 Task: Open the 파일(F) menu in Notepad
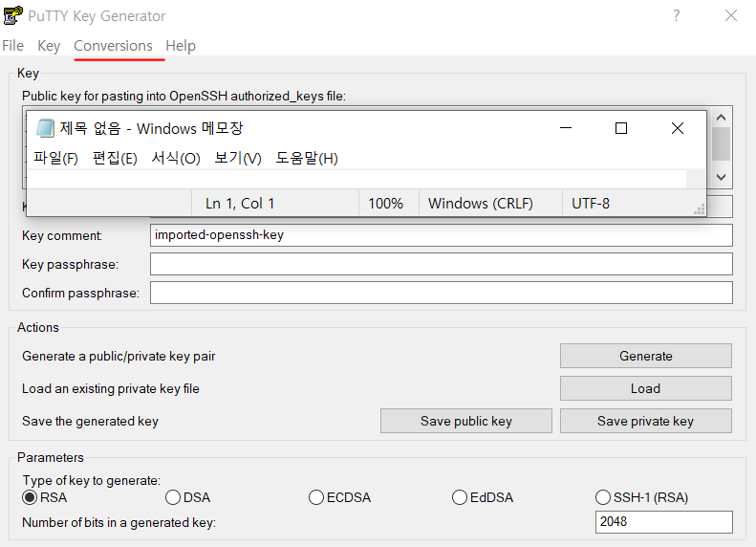(55, 158)
